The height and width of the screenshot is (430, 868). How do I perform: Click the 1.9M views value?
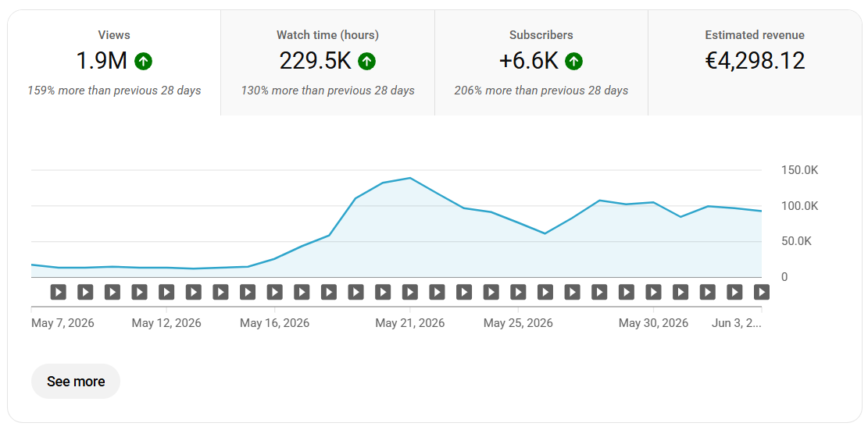[x=102, y=62]
